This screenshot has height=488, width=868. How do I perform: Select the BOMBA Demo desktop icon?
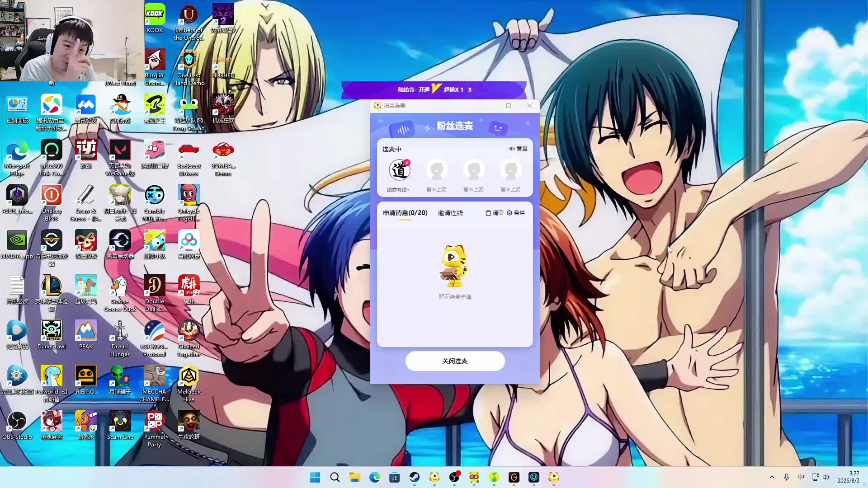pyautogui.click(x=223, y=157)
